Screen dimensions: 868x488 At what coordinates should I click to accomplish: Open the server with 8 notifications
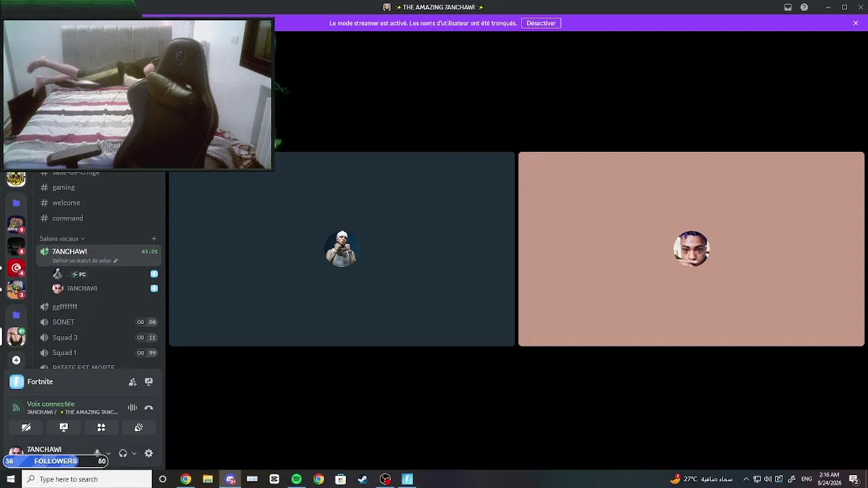click(x=16, y=246)
